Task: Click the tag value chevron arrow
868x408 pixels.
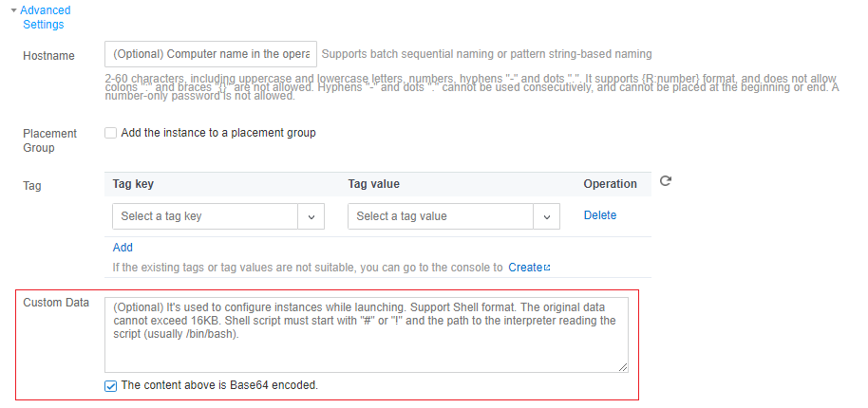Action: tap(547, 216)
